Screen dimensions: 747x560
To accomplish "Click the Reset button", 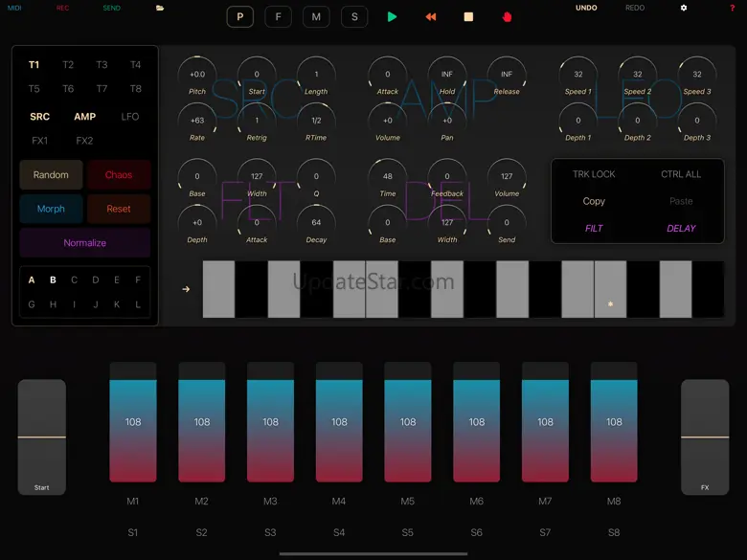I will [119, 209].
